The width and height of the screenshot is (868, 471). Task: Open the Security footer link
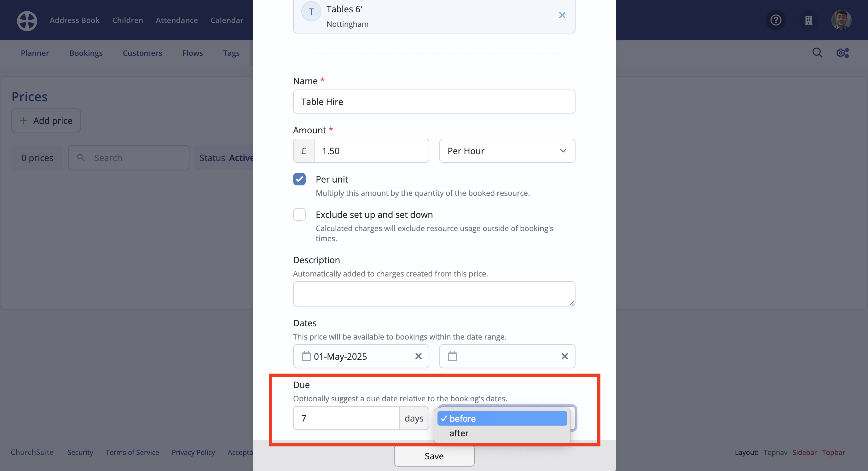[x=80, y=452]
